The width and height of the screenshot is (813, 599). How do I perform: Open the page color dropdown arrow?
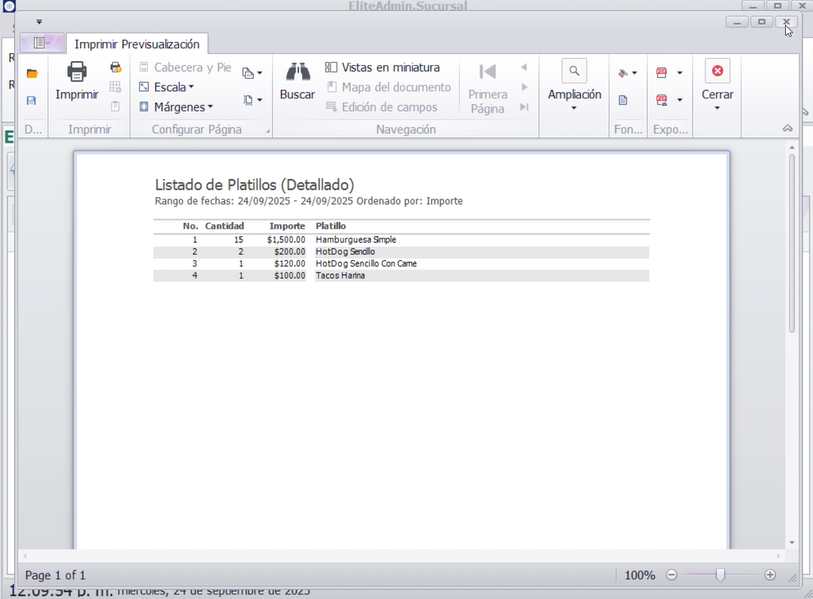[635, 74]
